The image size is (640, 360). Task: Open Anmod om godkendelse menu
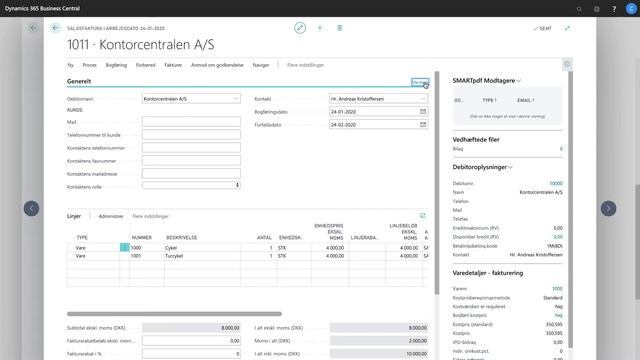point(217,65)
